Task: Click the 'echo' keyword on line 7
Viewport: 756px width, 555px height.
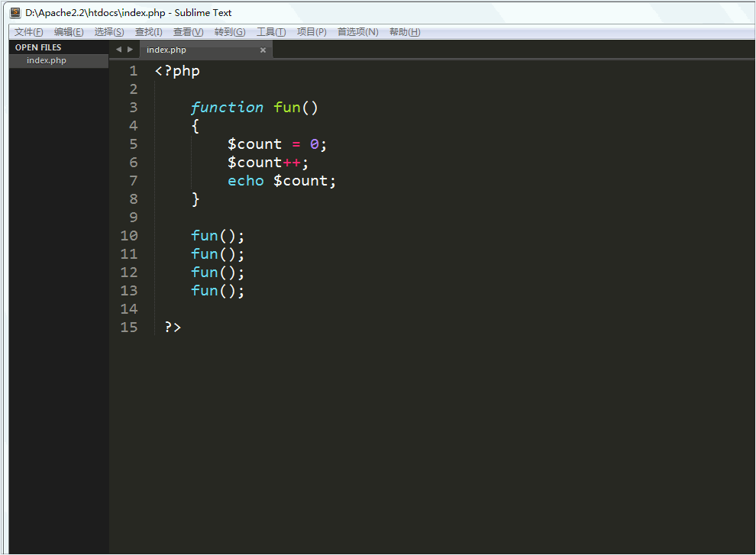Action: click(x=246, y=181)
